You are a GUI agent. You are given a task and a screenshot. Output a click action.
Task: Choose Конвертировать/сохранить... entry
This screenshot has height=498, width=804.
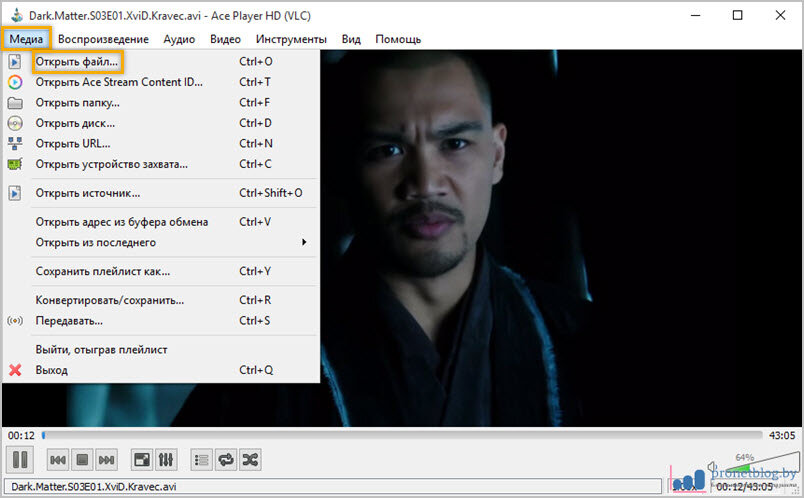pos(161,300)
